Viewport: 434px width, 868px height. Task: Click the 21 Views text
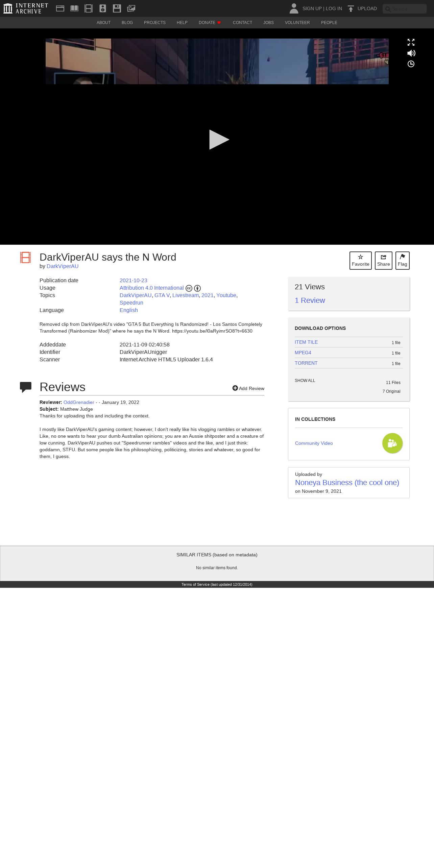click(x=310, y=287)
